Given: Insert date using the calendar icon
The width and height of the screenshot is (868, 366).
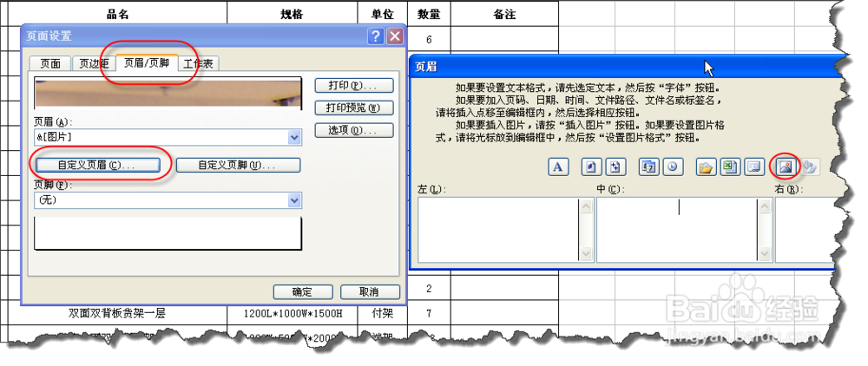Looking at the screenshot, I should point(648,167).
